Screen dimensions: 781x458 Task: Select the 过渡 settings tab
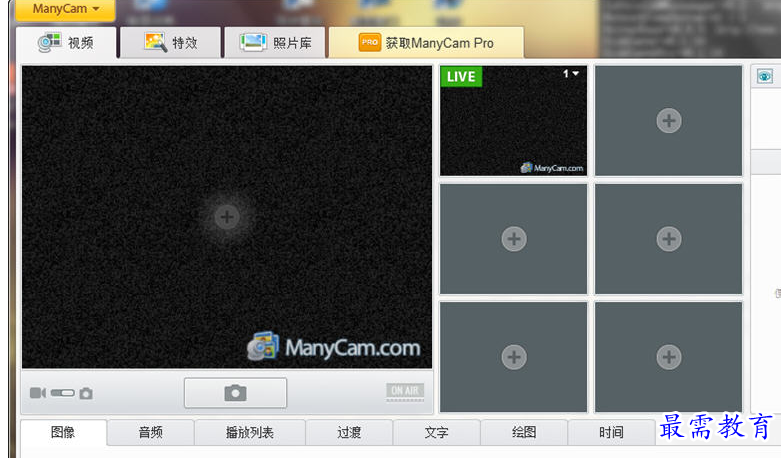pyautogui.click(x=349, y=432)
